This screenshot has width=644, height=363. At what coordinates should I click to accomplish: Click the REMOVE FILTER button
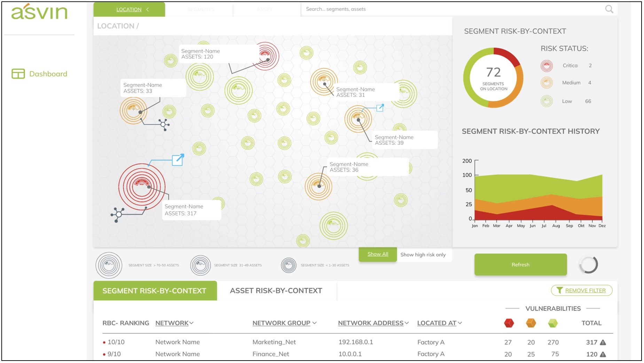tap(581, 291)
